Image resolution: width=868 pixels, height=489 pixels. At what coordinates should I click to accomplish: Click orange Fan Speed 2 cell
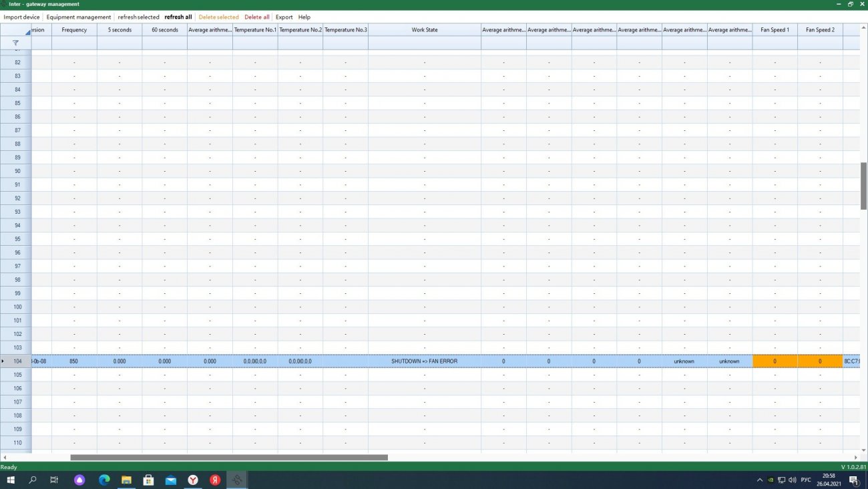pos(820,361)
